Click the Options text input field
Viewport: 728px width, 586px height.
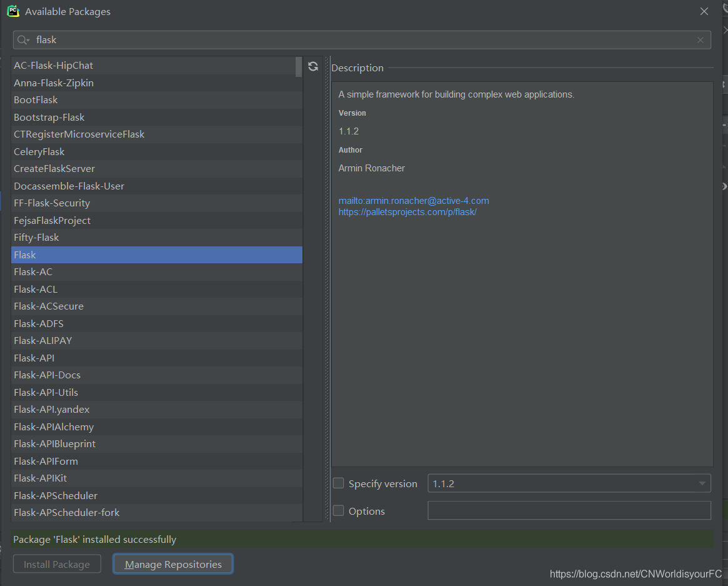point(569,511)
